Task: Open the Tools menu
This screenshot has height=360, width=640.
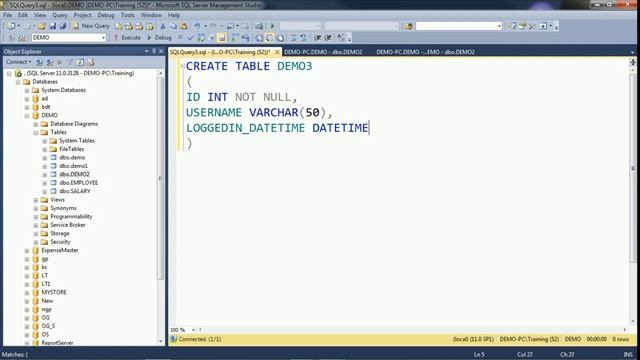Action: click(x=127, y=15)
